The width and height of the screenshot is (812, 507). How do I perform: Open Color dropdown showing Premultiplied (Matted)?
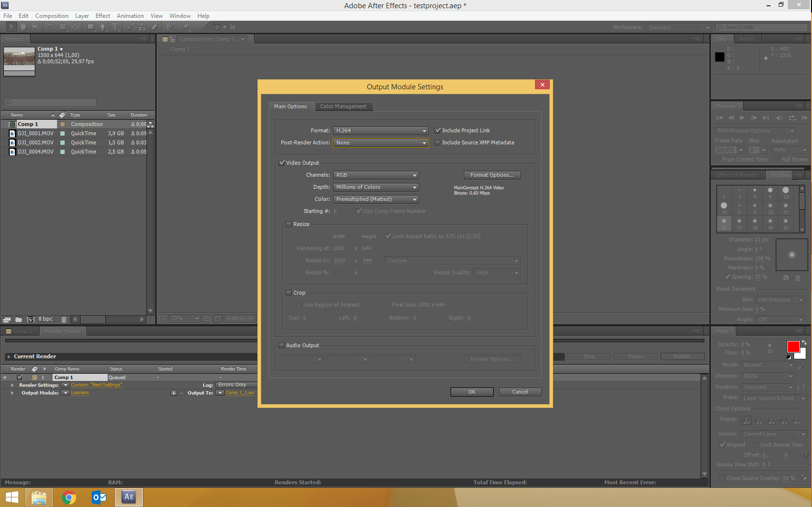(376, 199)
